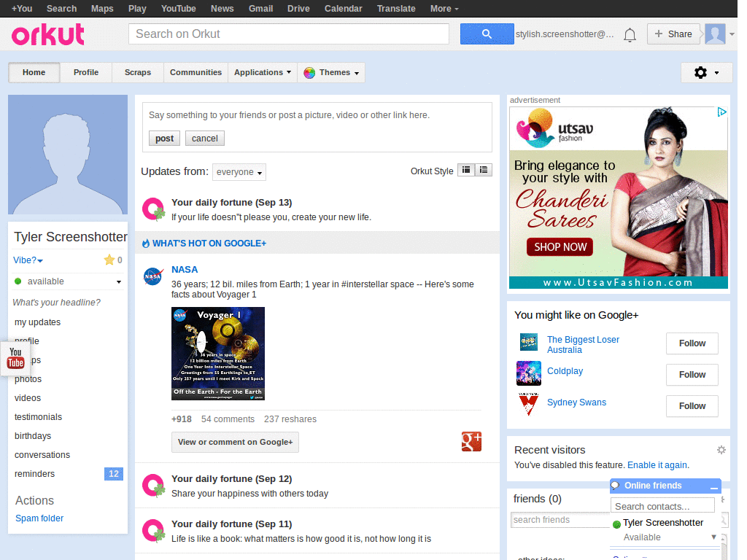Follow The Biggest Loser Australia

coord(692,343)
